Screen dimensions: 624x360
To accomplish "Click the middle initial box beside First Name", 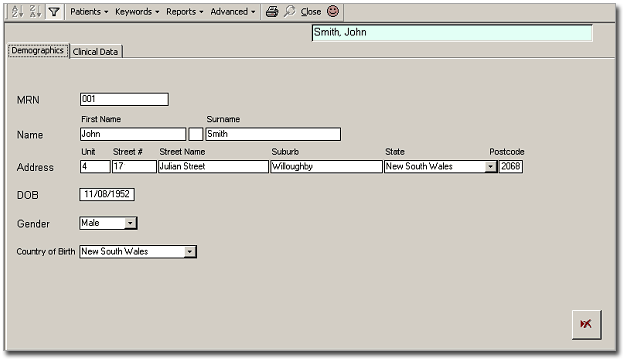I will point(195,134).
